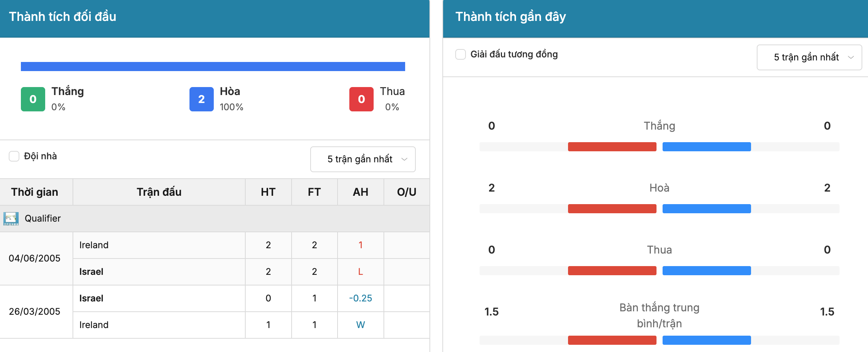
Task: Select the Qualifier competition row
Action: (215, 219)
